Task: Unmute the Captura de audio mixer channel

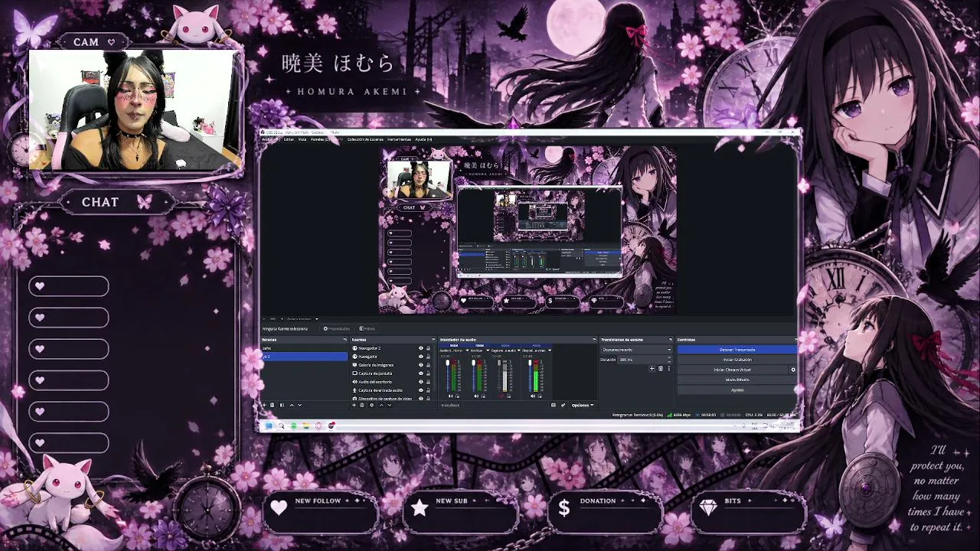Action: [x=503, y=396]
